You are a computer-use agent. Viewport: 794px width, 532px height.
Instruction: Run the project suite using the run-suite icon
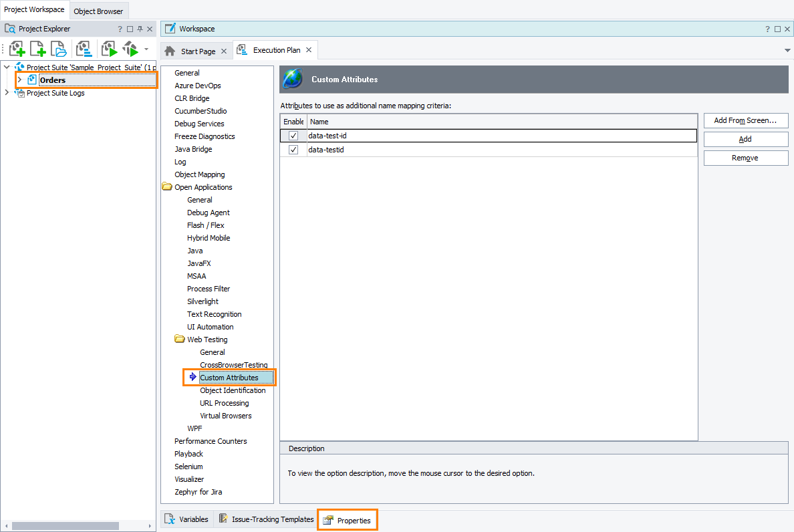129,49
